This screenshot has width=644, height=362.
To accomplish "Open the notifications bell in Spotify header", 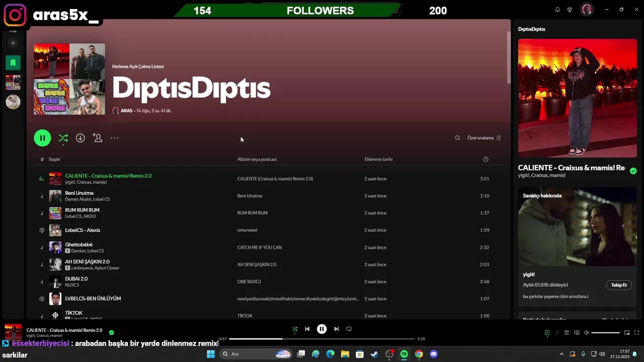I will (x=557, y=10).
